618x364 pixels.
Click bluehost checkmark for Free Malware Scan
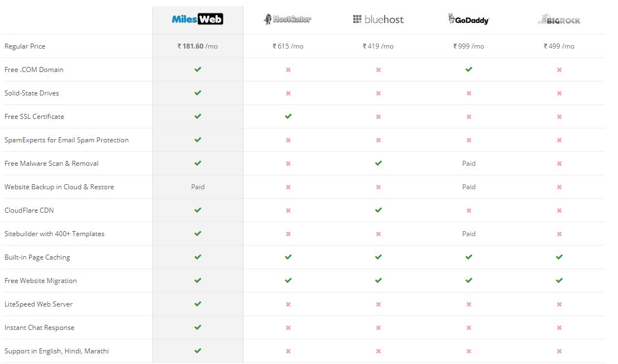click(379, 163)
